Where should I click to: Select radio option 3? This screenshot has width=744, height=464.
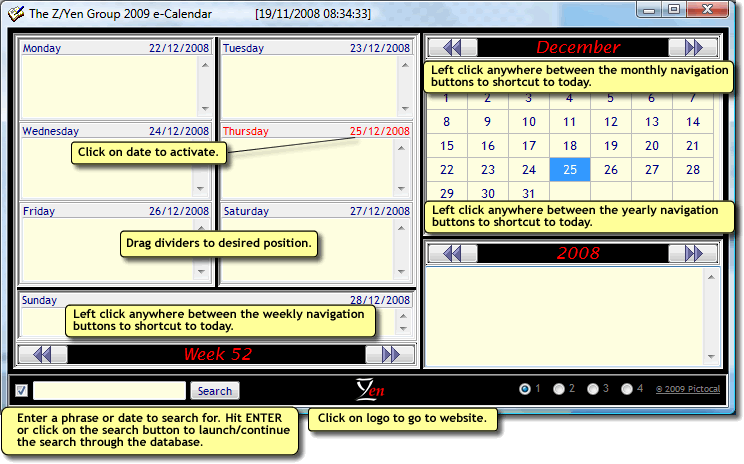coord(593,389)
